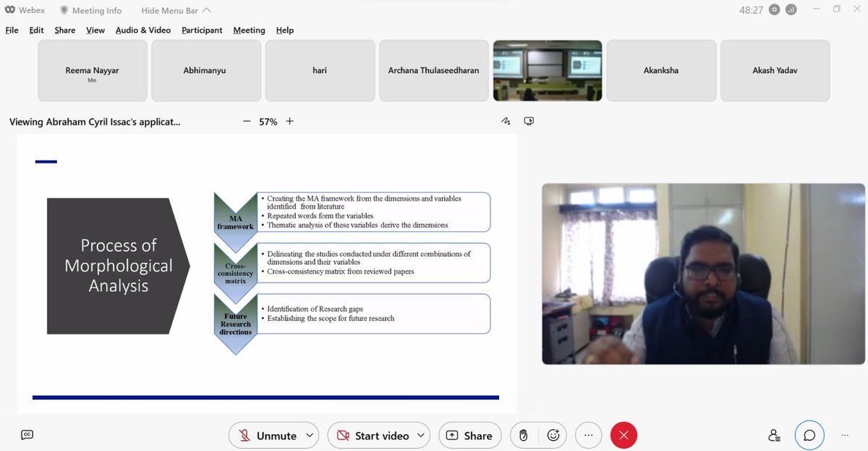This screenshot has width=868, height=451.
Task: Click the Unmute button
Action: pyautogui.click(x=267, y=435)
